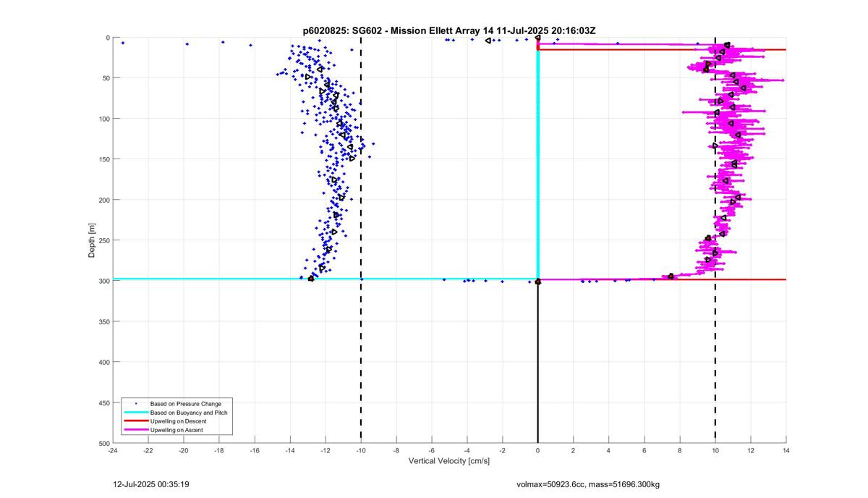This screenshot has width=868, height=498.
Task: Click x-axis tick label '-6'
Action: 431,450
